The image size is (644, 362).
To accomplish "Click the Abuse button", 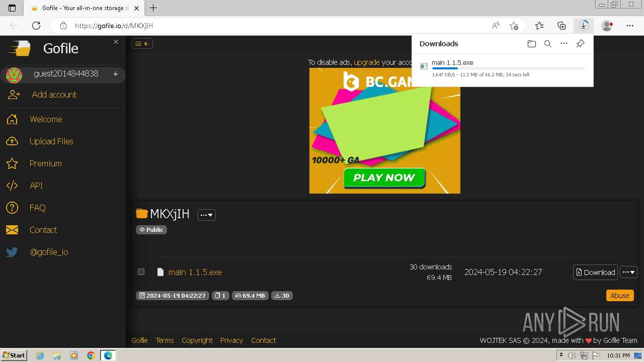I will click(619, 296).
